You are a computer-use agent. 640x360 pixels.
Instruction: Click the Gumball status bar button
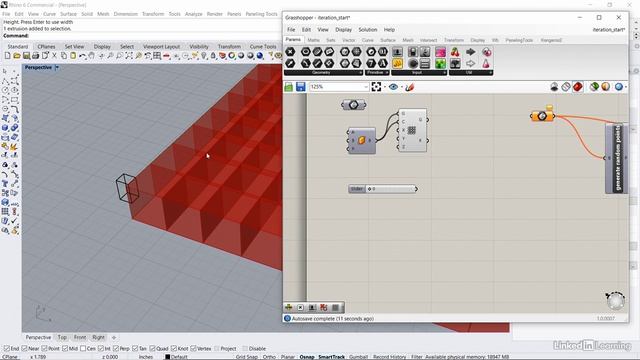[358, 357]
